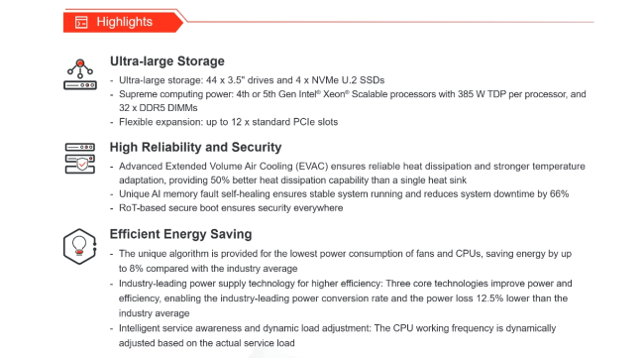This screenshot has height=358, width=644.
Task: Click the light bulb hexagon energy icon
Action: (x=80, y=247)
